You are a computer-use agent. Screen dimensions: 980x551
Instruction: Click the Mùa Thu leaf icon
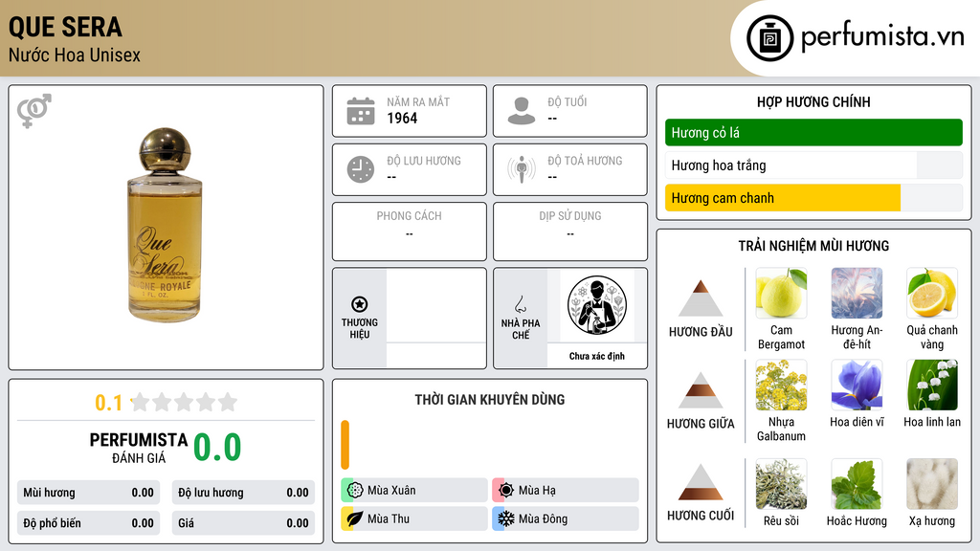click(355, 518)
